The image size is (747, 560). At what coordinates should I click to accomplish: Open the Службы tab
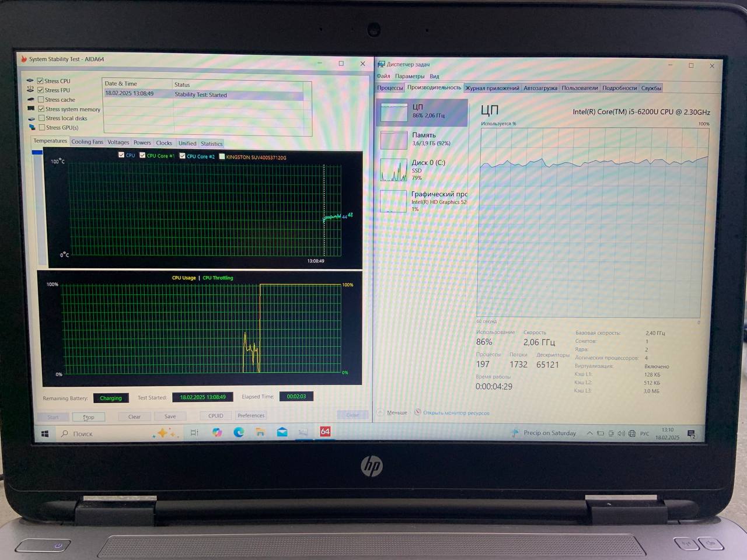pos(651,88)
